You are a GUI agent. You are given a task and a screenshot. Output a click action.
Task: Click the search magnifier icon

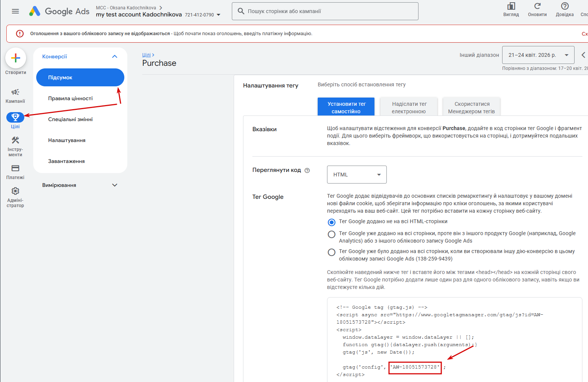[241, 11]
